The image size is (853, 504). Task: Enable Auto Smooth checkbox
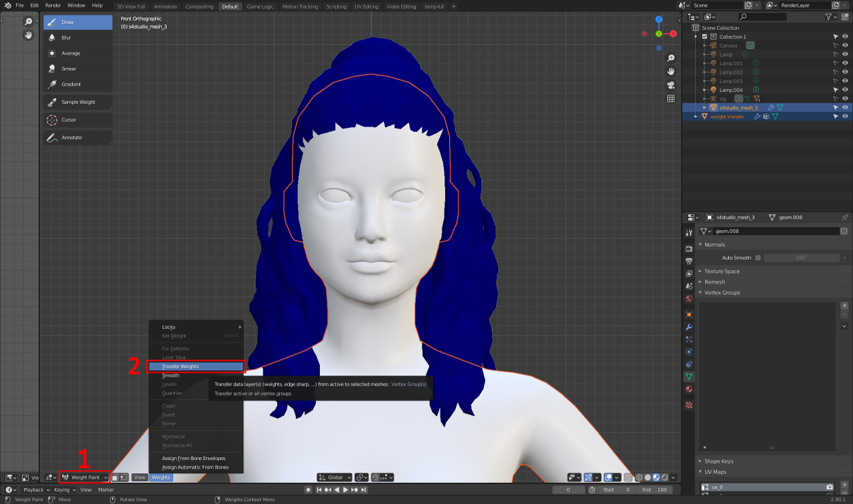click(758, 258)
